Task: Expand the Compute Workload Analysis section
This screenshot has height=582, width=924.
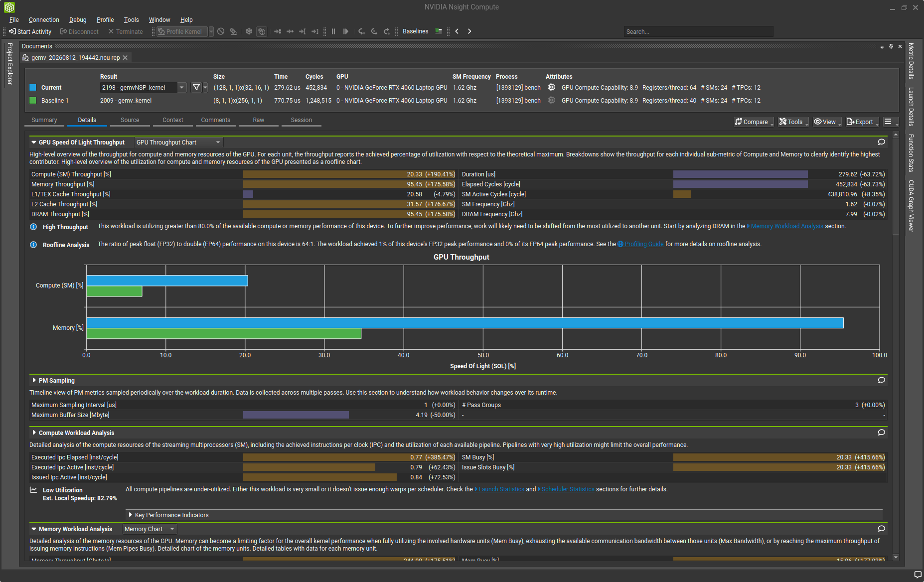Action: [34, 433]
